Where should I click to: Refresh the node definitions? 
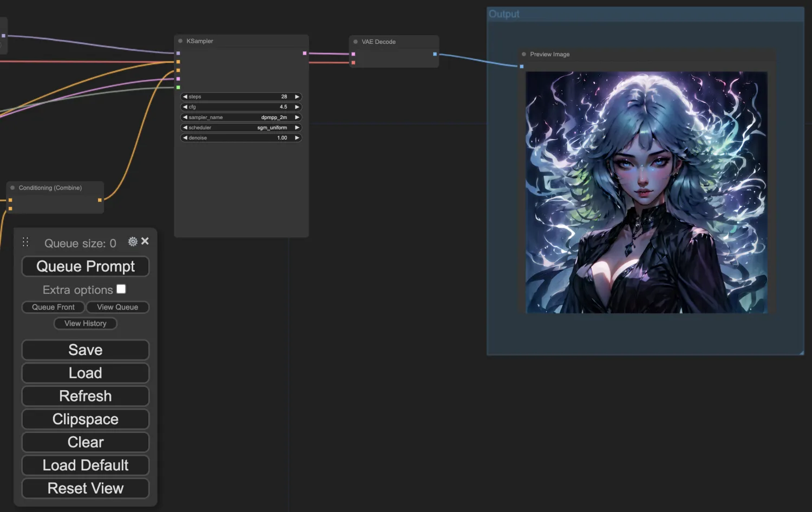[86, 396]
